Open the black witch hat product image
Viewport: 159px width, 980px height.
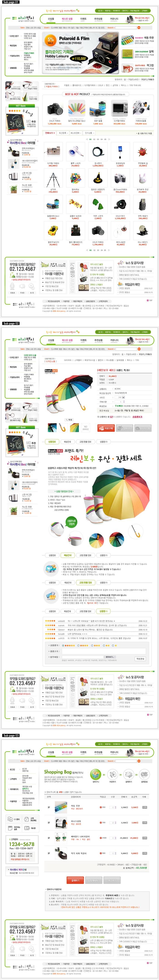(x=97, y=178)
